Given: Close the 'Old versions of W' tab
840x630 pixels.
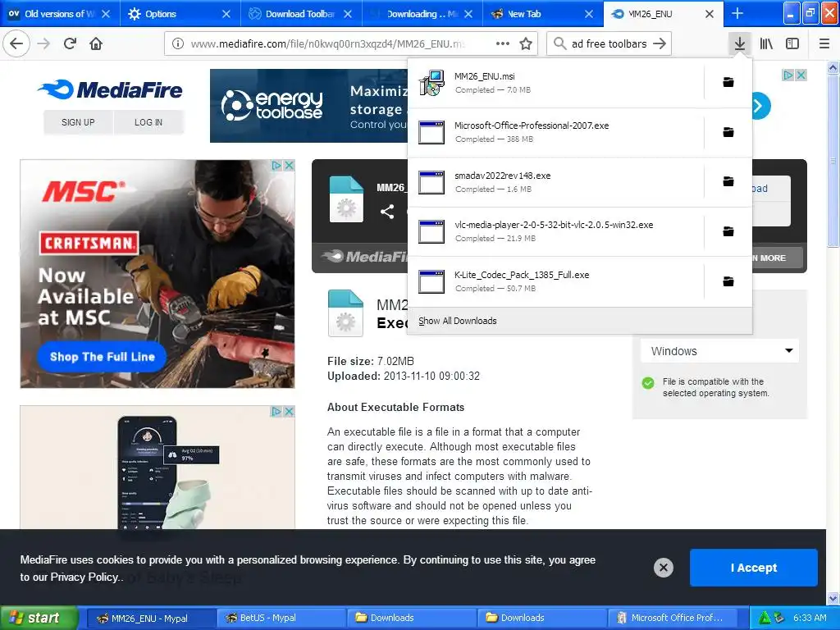Looking at the screenshot, I should 106,14.
